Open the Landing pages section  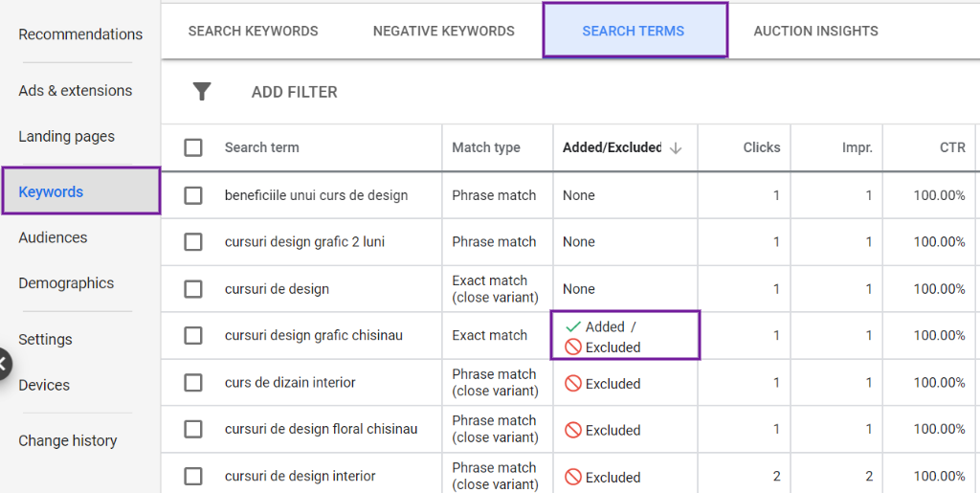tap(67, 136)
